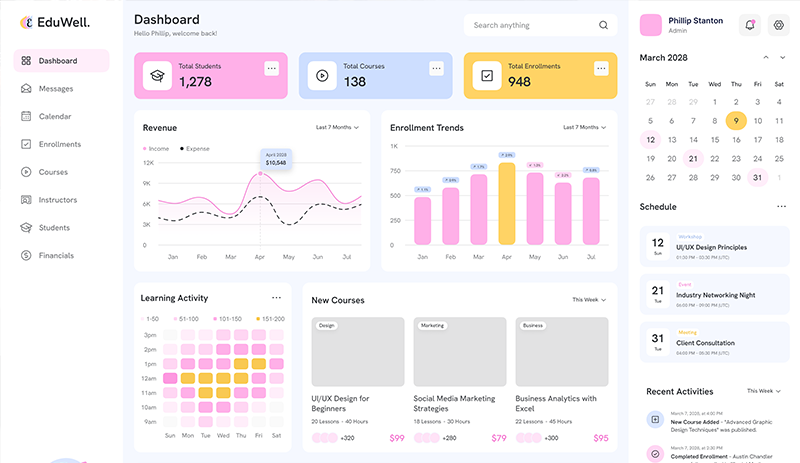Viewport: 800px width, 463px height.
Task: Click the search magnifier icon
Action: click(603, 25)
